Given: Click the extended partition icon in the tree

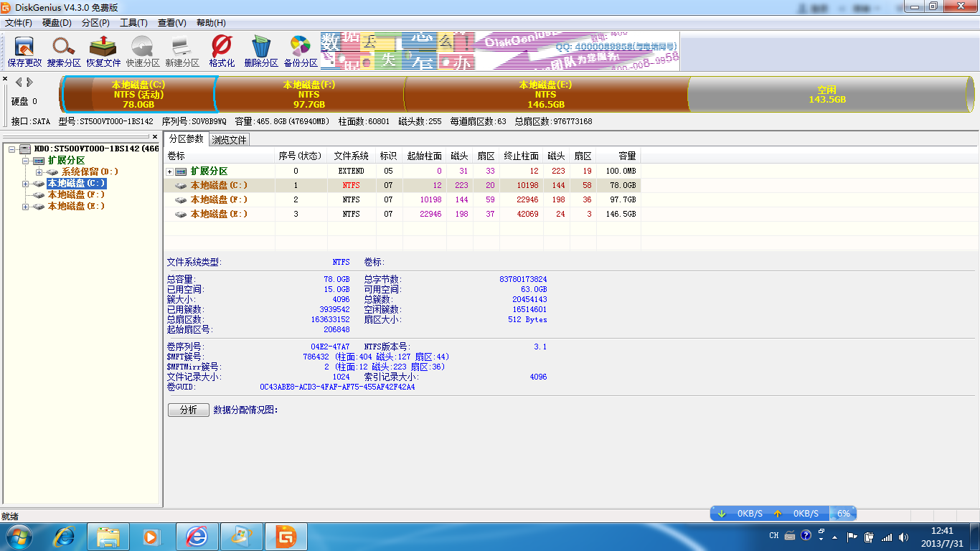Looking at the screenshot, I should point(39,160).
